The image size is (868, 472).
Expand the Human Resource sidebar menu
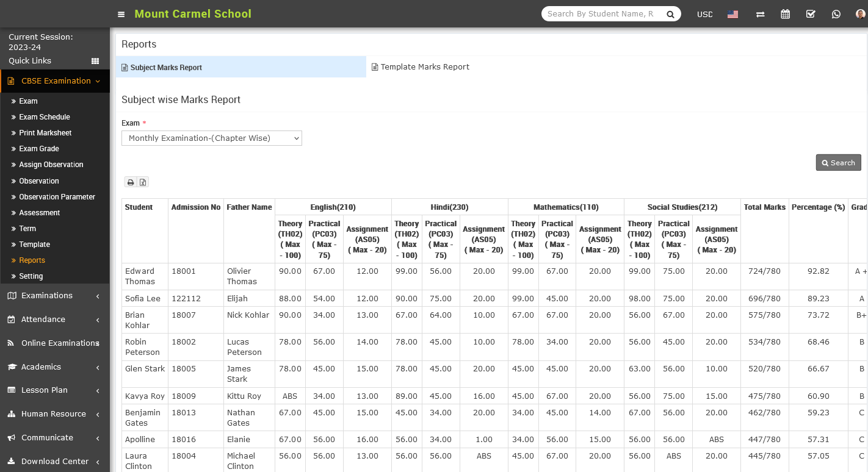click(x=55, y=414)
